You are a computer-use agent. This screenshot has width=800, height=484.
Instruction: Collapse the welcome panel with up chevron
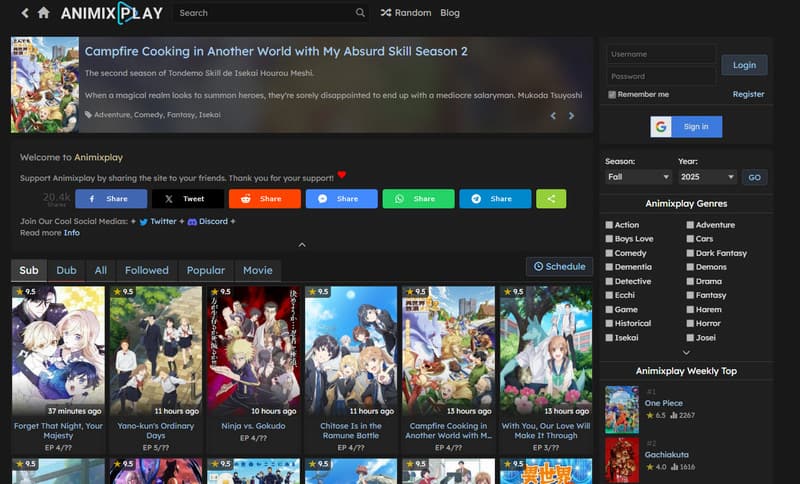coord(302,245)
